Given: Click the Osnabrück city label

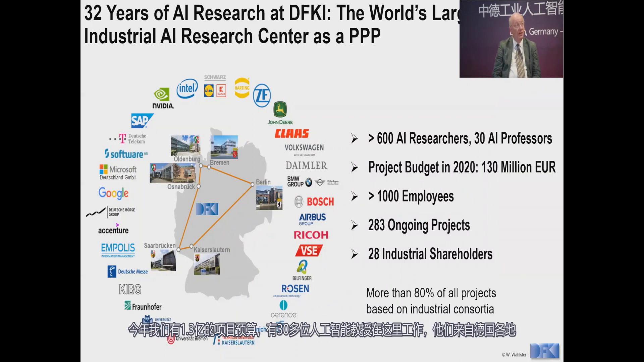Looking at the screenshot, I should coord(181,187).
